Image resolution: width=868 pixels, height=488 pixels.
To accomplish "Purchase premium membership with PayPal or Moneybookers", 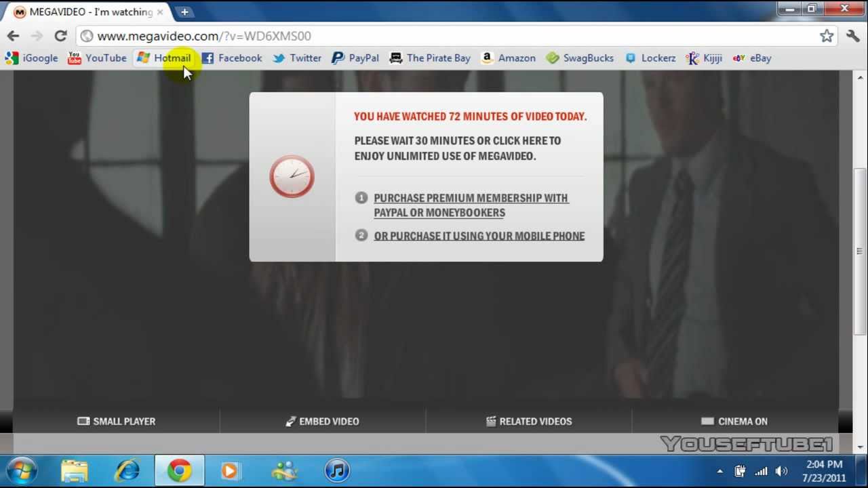I will tap(471, 205).
